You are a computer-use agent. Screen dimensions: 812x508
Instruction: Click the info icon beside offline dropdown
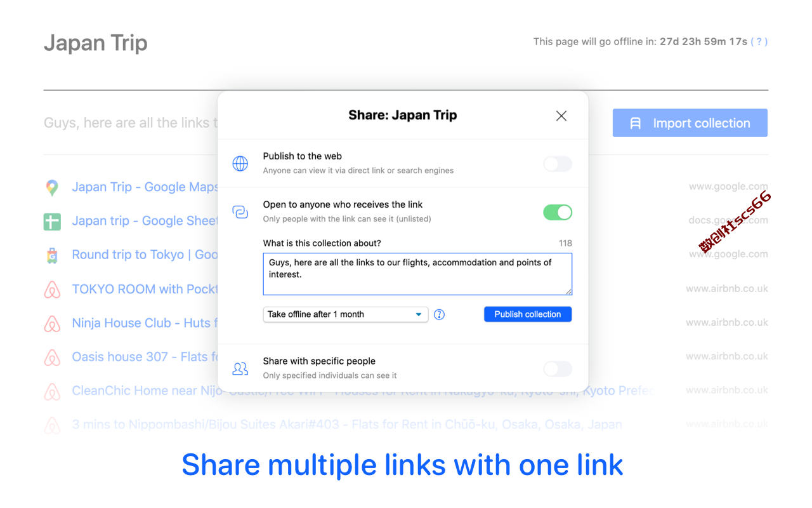tap(439, 314)
